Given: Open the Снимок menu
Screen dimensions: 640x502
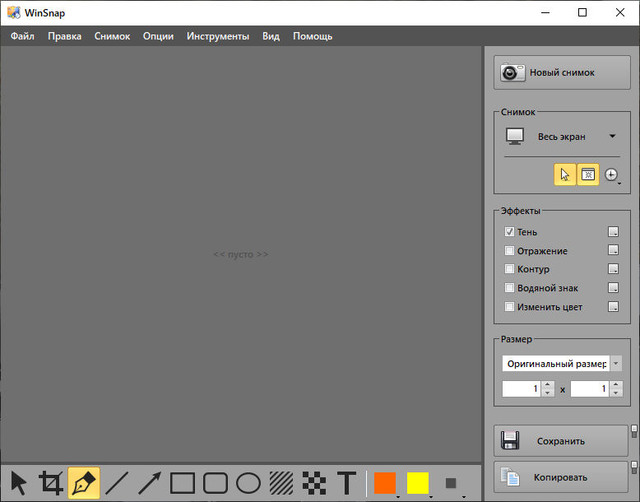Looking at the screenshot, I should click(x=112, y=36).
